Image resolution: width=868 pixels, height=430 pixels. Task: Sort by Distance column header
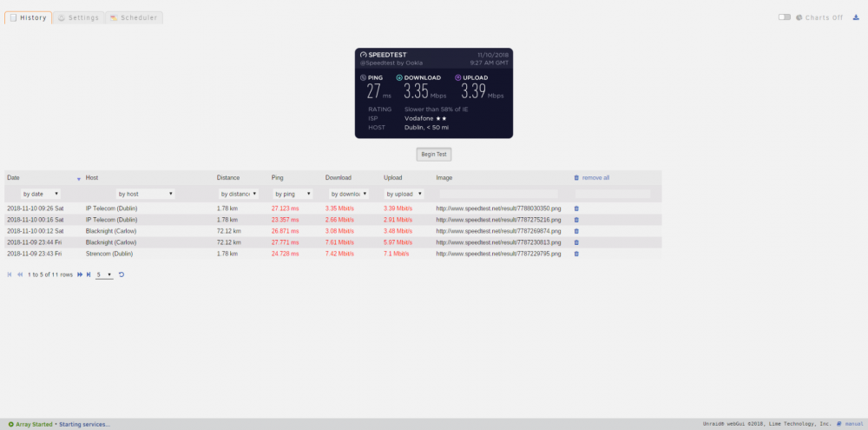(x=228, y=178)
